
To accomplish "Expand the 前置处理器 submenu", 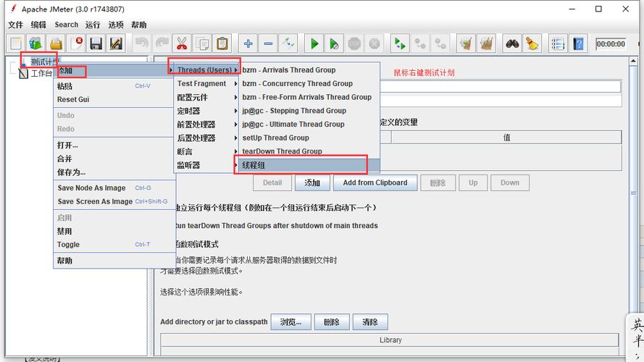I will point(207,125).
